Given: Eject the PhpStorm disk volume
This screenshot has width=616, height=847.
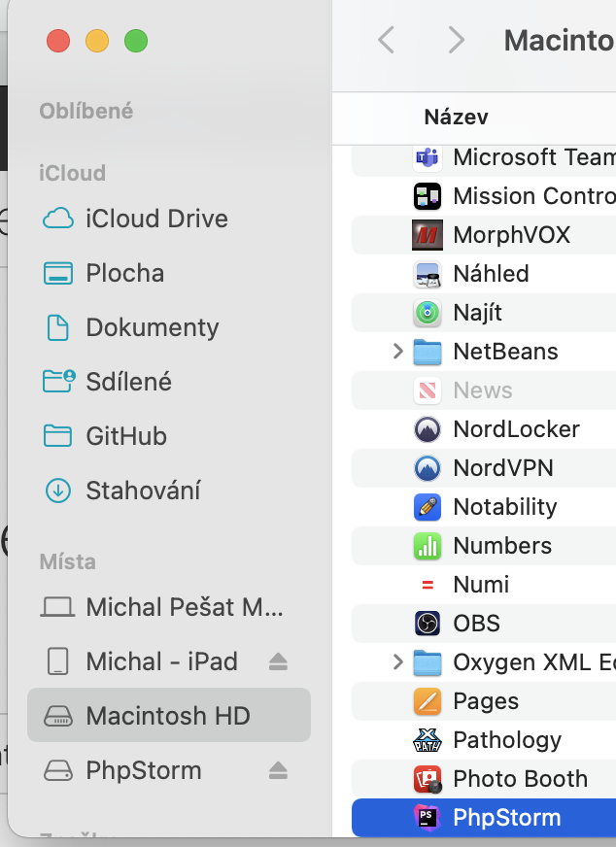Looking at the screenshot, I should pyautogui.click(x=278, y=771).
